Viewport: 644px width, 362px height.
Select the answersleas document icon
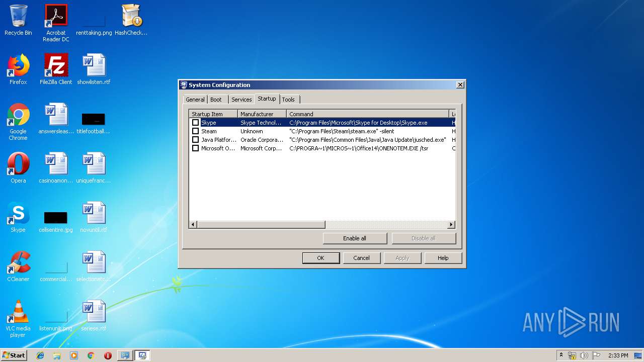pyautogui.click(x=56, y=119)
